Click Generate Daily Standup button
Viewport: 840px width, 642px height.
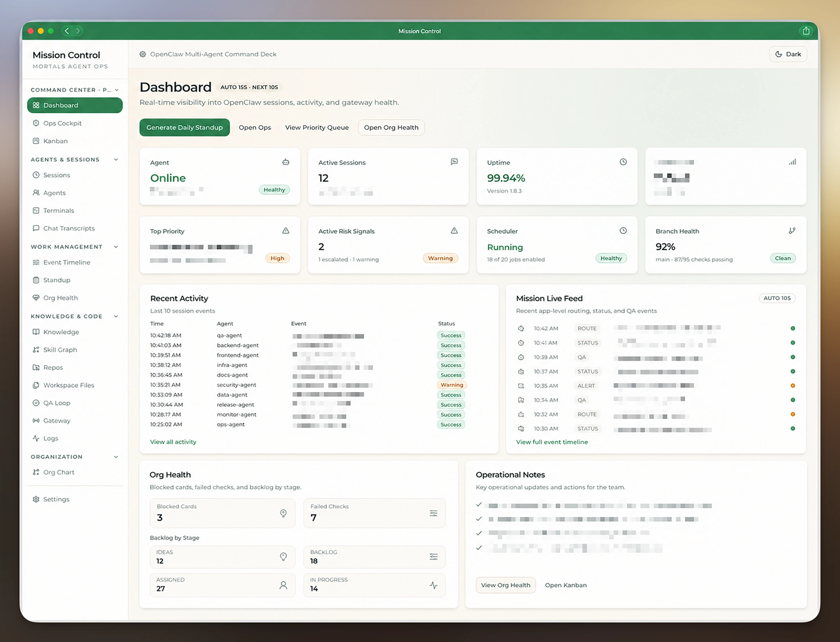coord(184,128)
